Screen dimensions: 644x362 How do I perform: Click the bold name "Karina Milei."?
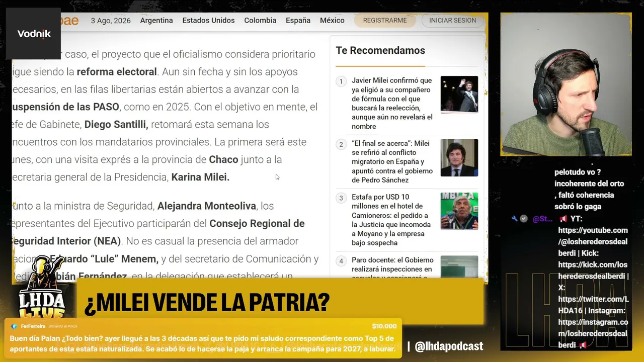[x=200, y=177]
